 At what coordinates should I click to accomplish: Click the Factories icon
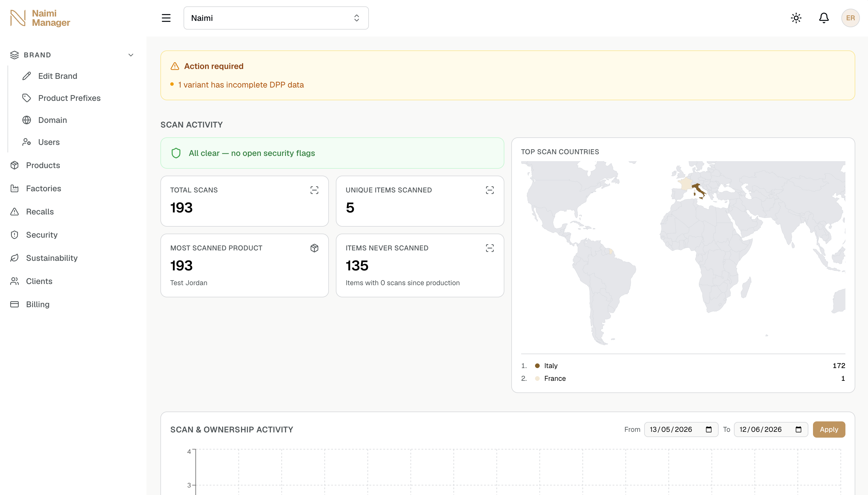(x=14, y=188)
